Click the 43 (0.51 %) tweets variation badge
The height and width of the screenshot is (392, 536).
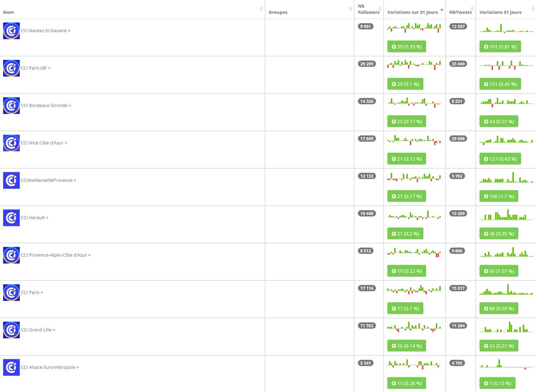(x=498, y=121)
